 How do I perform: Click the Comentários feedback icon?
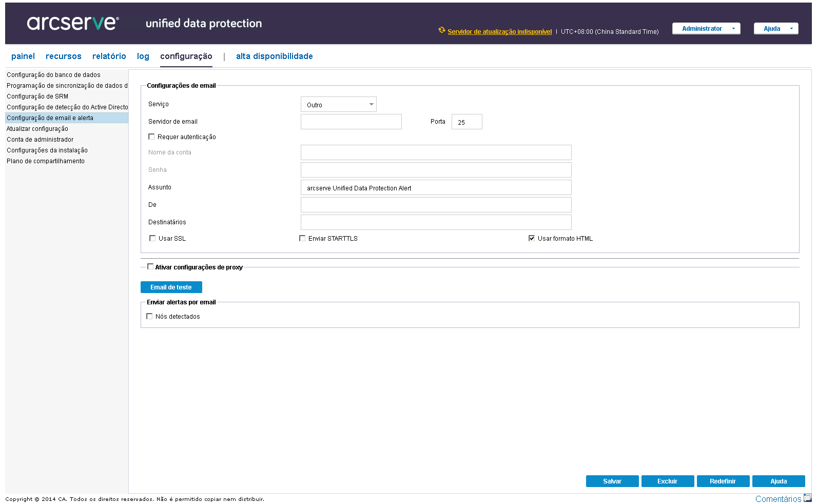807,498
